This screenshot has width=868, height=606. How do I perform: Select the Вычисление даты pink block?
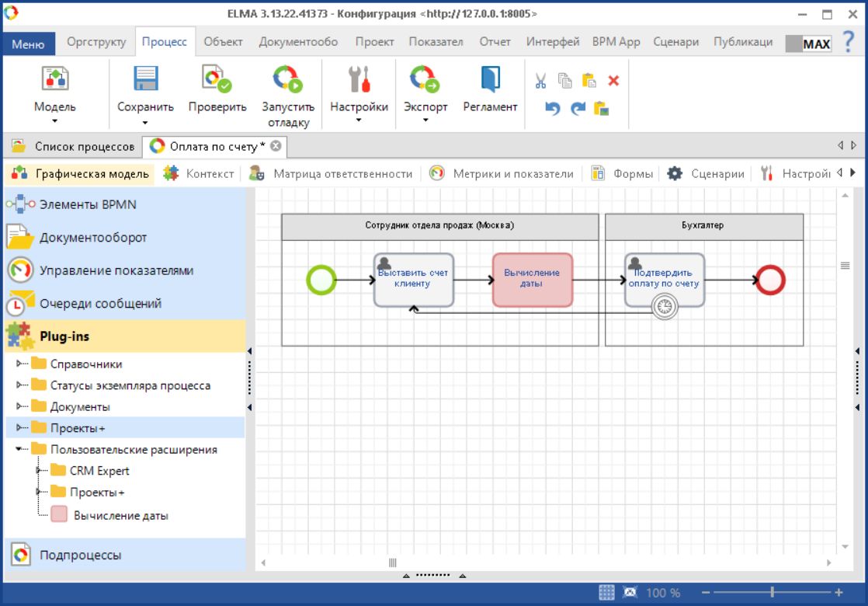pos(532,280)
